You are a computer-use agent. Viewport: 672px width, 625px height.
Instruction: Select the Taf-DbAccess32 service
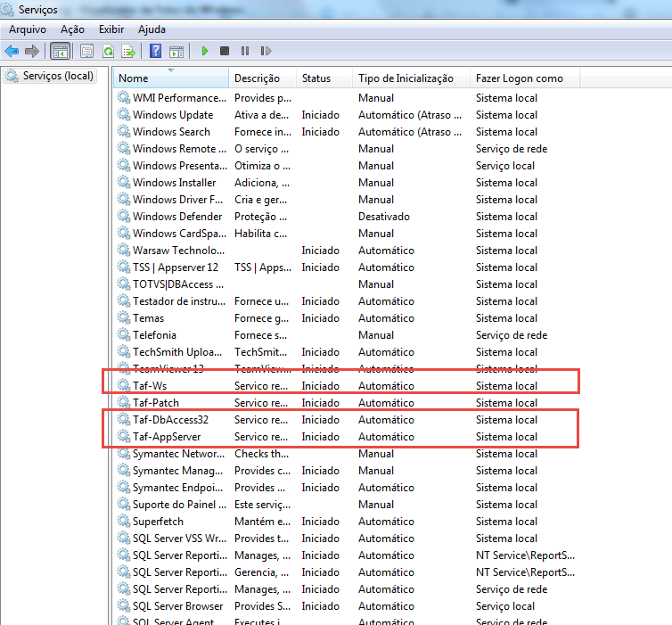point(347,420)
